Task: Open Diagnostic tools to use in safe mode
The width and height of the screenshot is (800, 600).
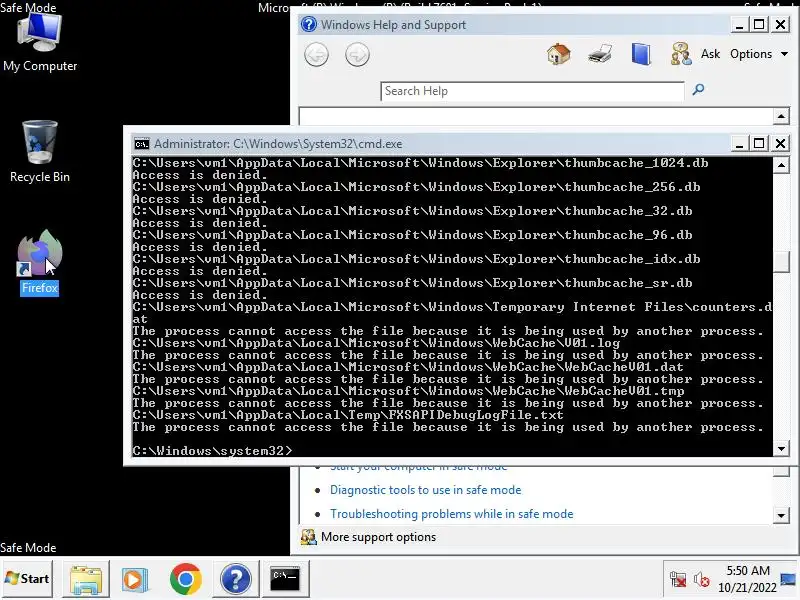Action: coord(426,490)
